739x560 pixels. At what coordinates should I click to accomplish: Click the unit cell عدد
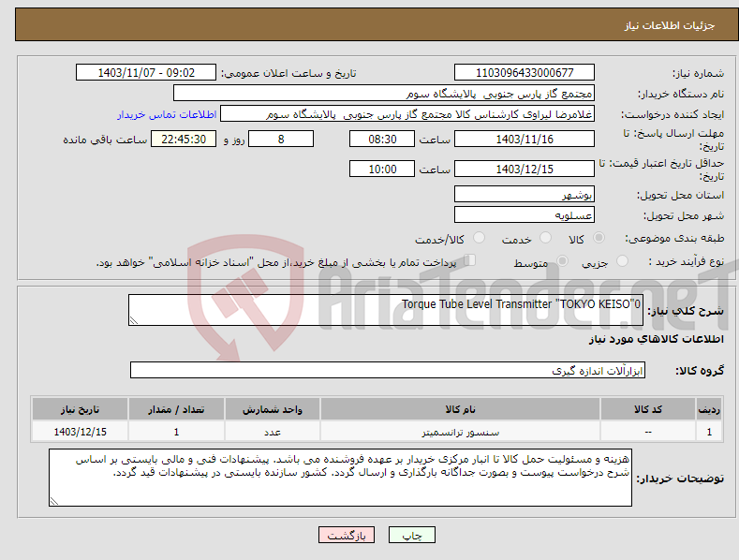273,432
